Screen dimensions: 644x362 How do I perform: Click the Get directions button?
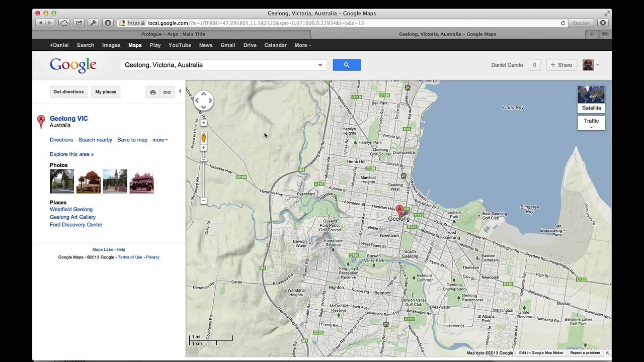[x=68, y=92]
